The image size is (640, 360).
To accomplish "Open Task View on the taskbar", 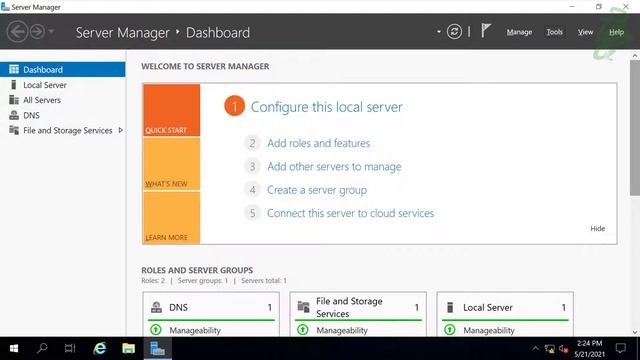I will [x=70, y=348].
